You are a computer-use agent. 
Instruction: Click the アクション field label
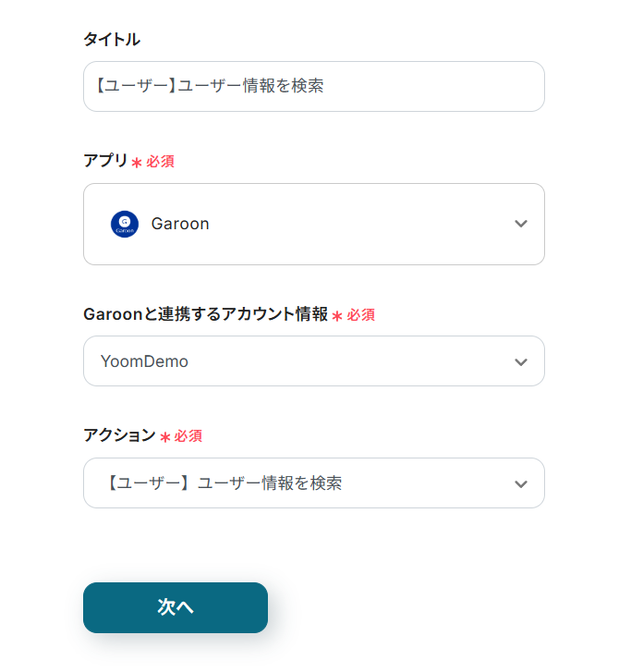tap(119, 435)
